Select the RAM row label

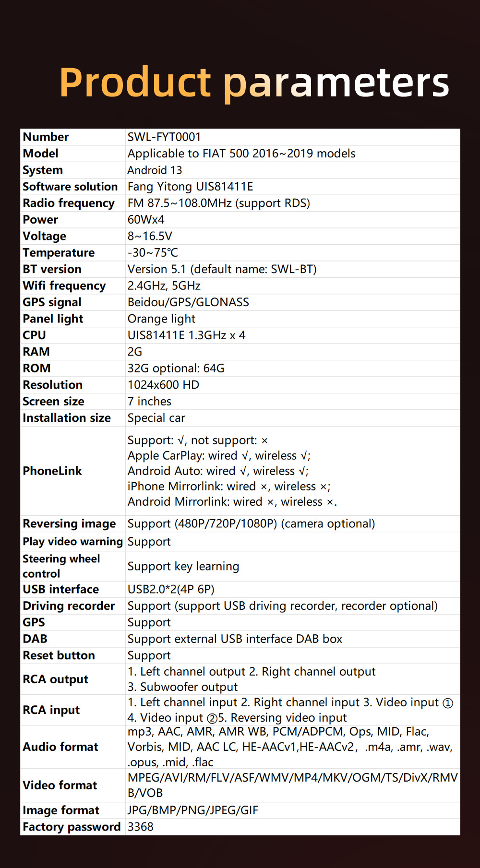[x=36, y=352]
